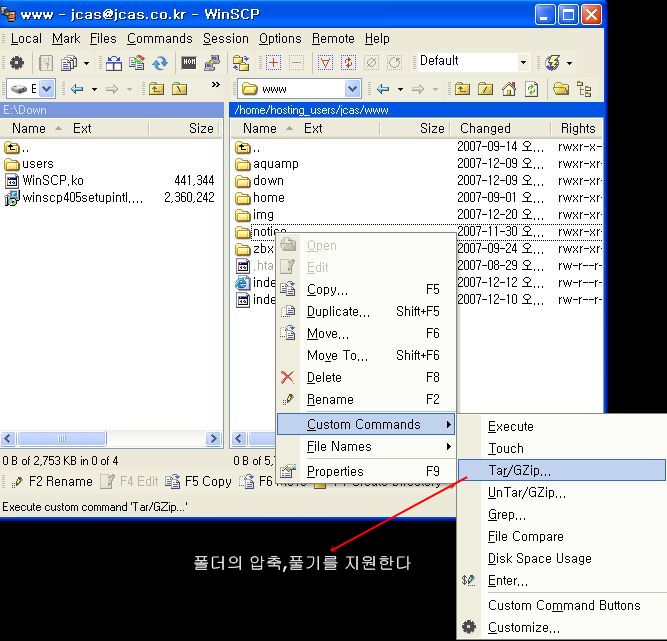The width and height of the screenshot is (667, 641).
Task: Open the Remote menu
Action: pyautogui.click(x=333, y=39)
